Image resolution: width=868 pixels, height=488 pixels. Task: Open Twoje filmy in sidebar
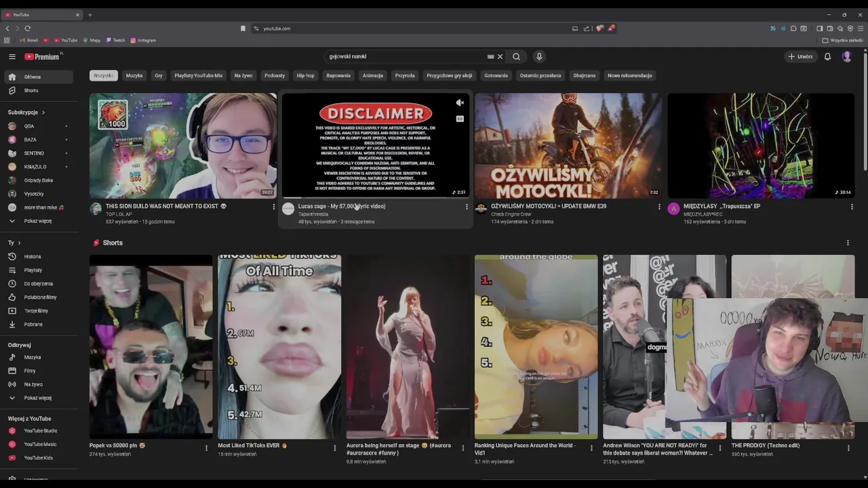pos(39,310)
